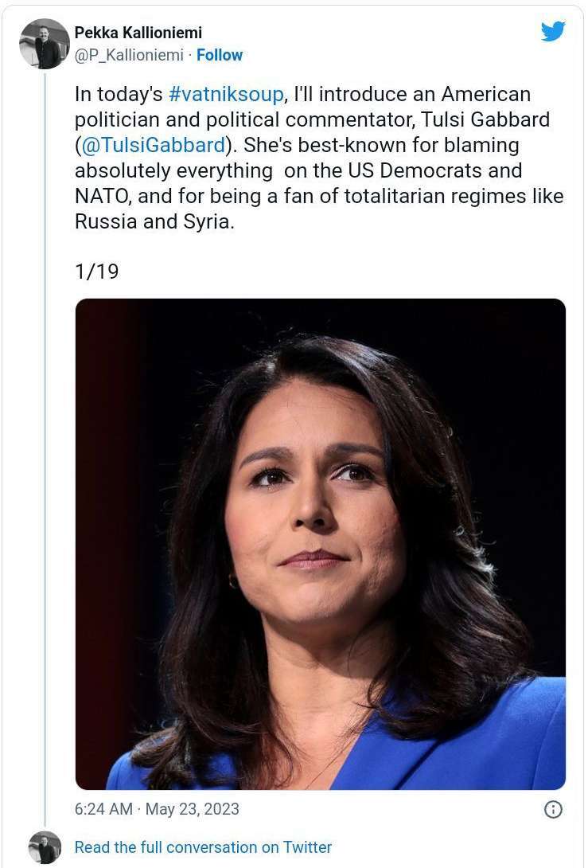Click small avatar beside full conversation link
588x868 pixels.
tap(45, 847)
